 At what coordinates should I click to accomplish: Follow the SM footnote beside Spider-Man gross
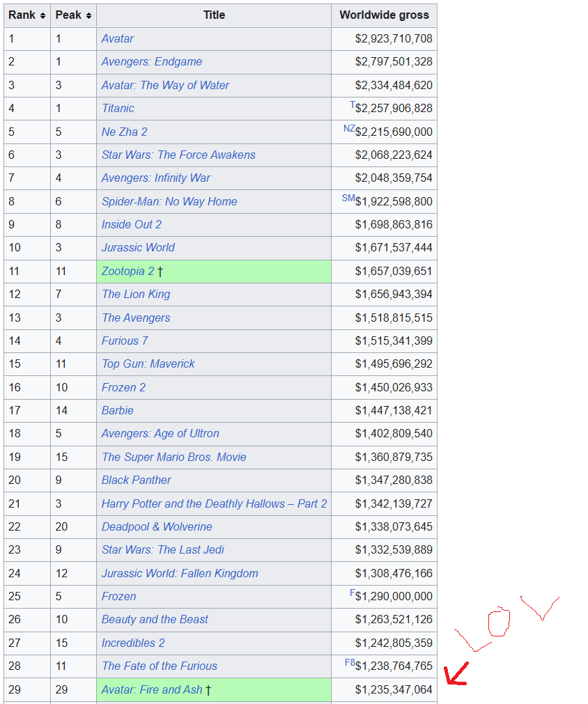point(348,198)
